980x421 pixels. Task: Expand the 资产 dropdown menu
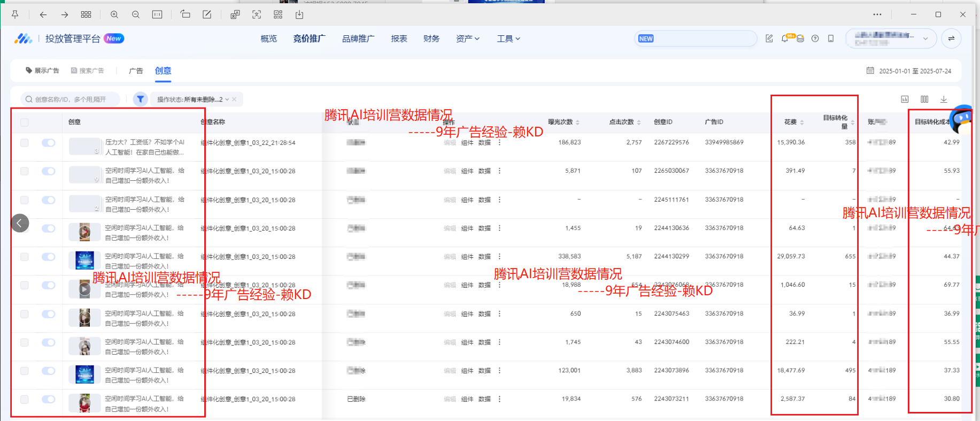tap(468, 39)
